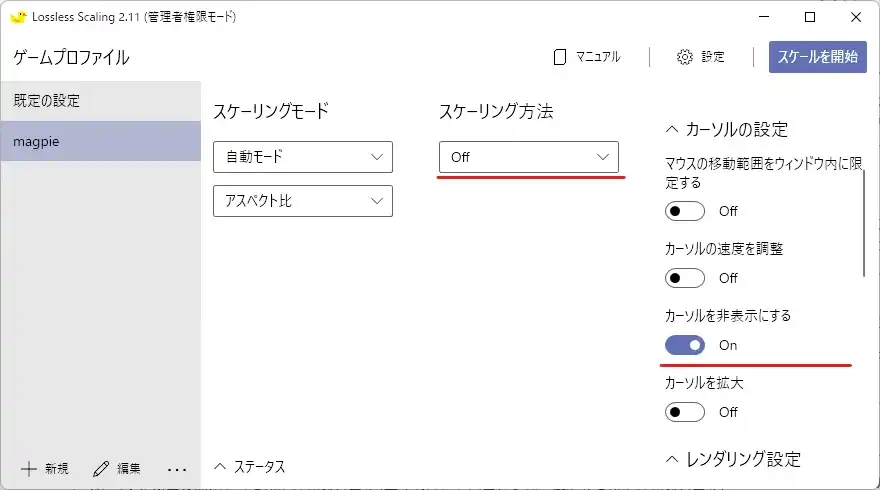Image resolution: width=880 pixels, height=490 pixels.
Task: Toggle マウスの移動範囲をウィンドウ内に限定する switch
Action: 685,211
